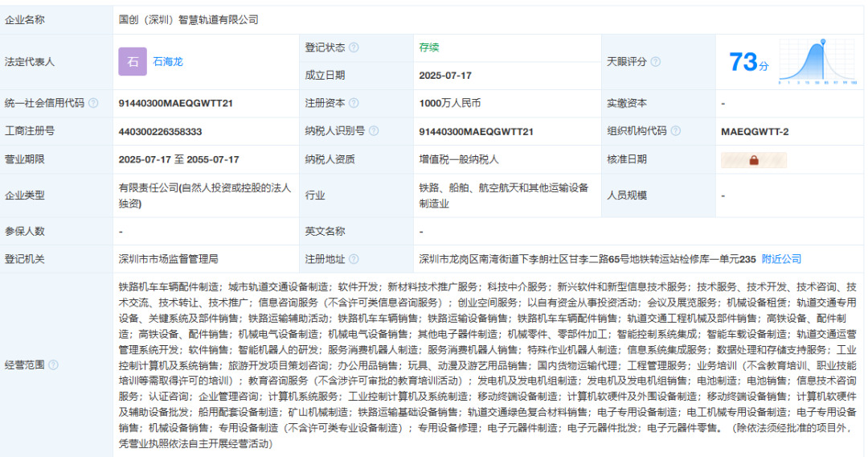Open the 附近公司 link
The height and width of the screenshot is (457, 868).
(x=781, y=259)
